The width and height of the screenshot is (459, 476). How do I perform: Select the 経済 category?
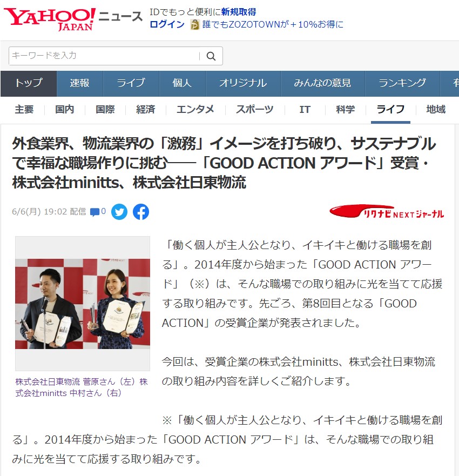(x=146, y=110)
